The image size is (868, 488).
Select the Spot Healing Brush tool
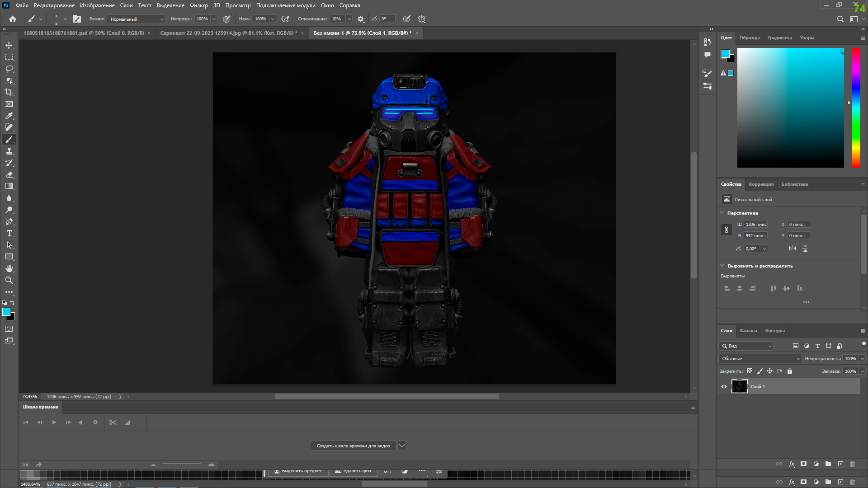9,127
